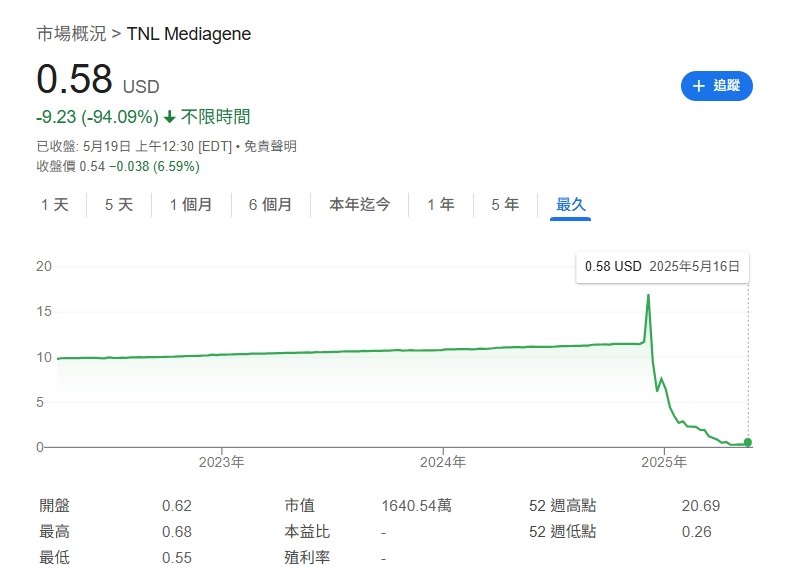Image resolution: width=812 pixels, height=578 pixels.
Task: Open the 免責聲明 disclaimer link
Action: [x=270, y=146]
